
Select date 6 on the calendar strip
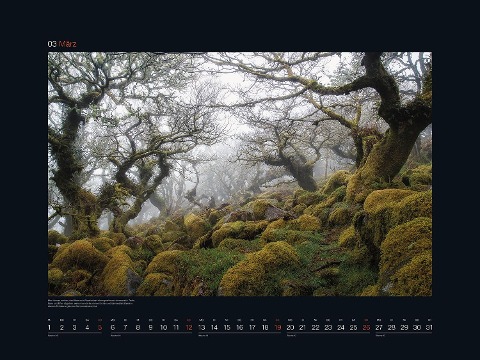pyautogui.click(x=113, y=327)
